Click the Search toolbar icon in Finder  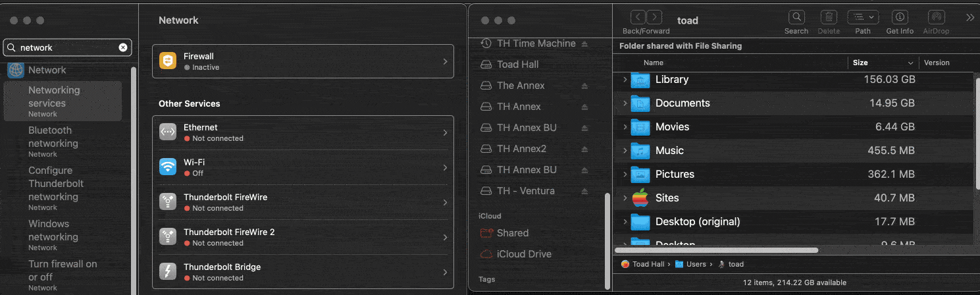pos(796,18)
